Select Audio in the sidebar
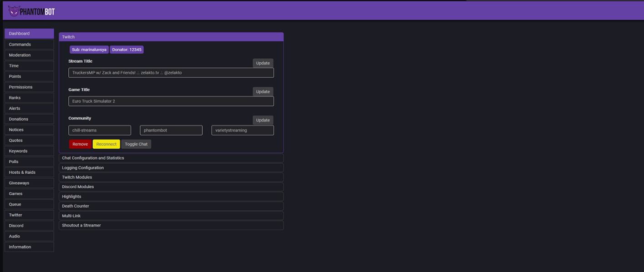This screenshot has height=272, width=644. click(x=29, y=237)
